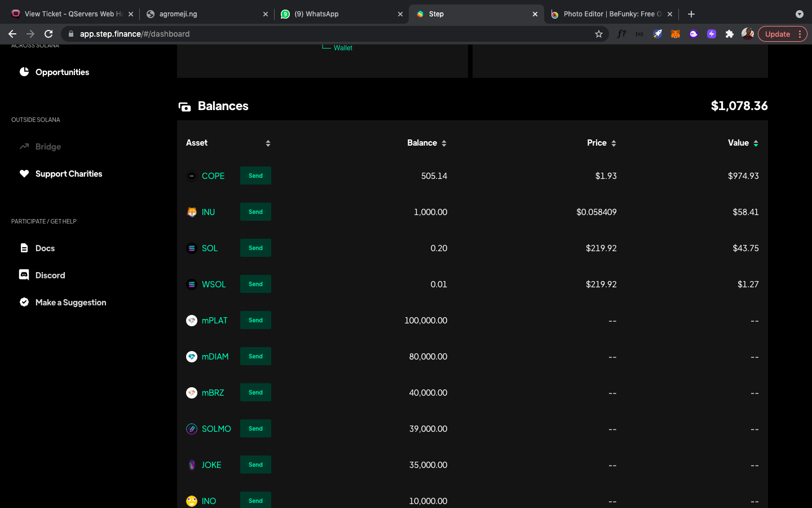Open the mDIAM asset link
This screenshot has height=508, width=812.
(x=215, y=357)
